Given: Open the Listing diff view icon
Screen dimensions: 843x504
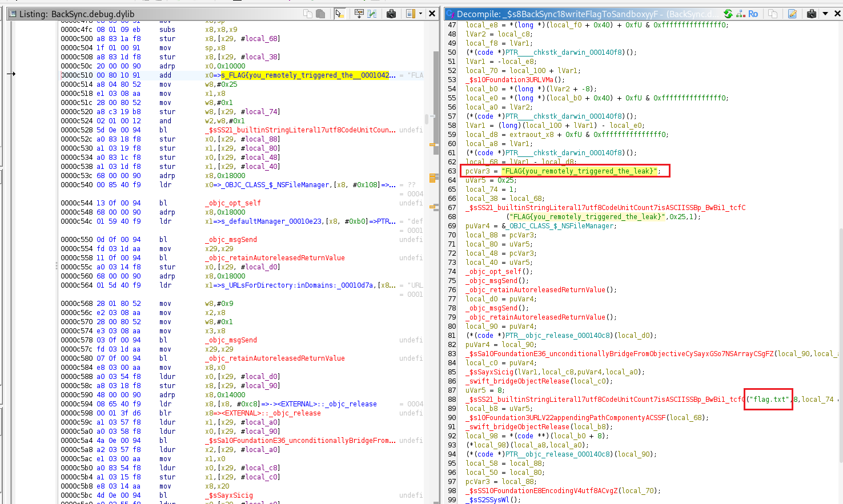Looking at the screenshot, I should pos(372,14).
